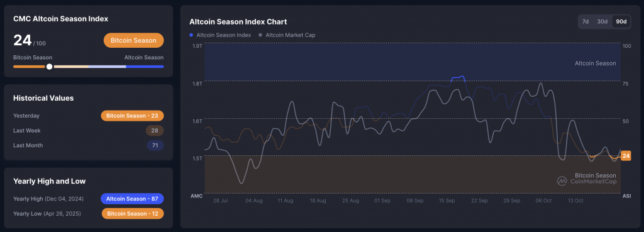Switch chart range to 7d
644x232 pixels.
tap(586, 21)
